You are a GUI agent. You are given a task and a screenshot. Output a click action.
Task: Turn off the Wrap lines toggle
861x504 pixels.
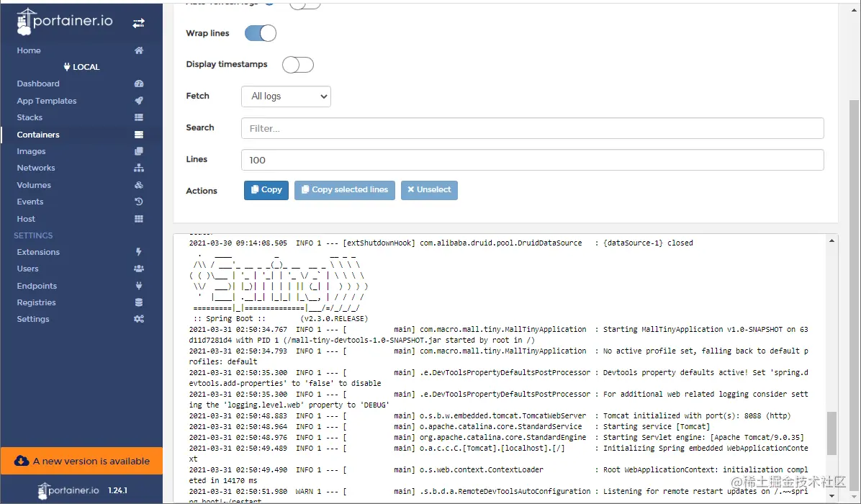point(261,33)
